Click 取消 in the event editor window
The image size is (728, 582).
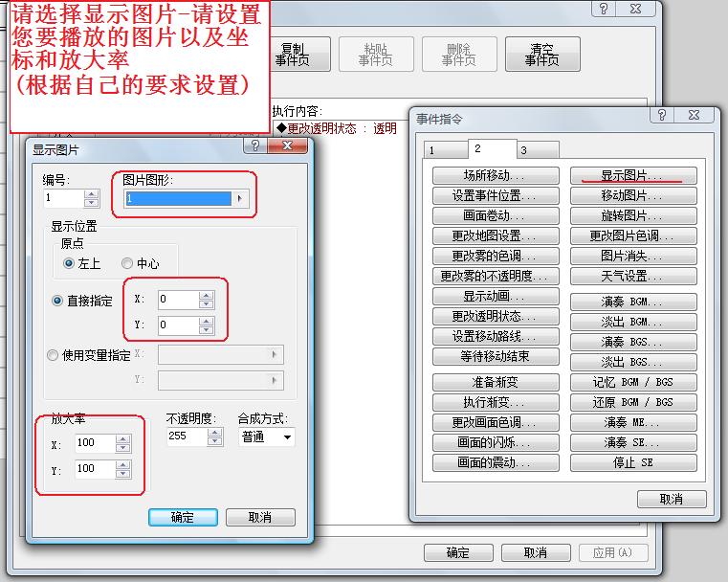[x=536, y=552]
